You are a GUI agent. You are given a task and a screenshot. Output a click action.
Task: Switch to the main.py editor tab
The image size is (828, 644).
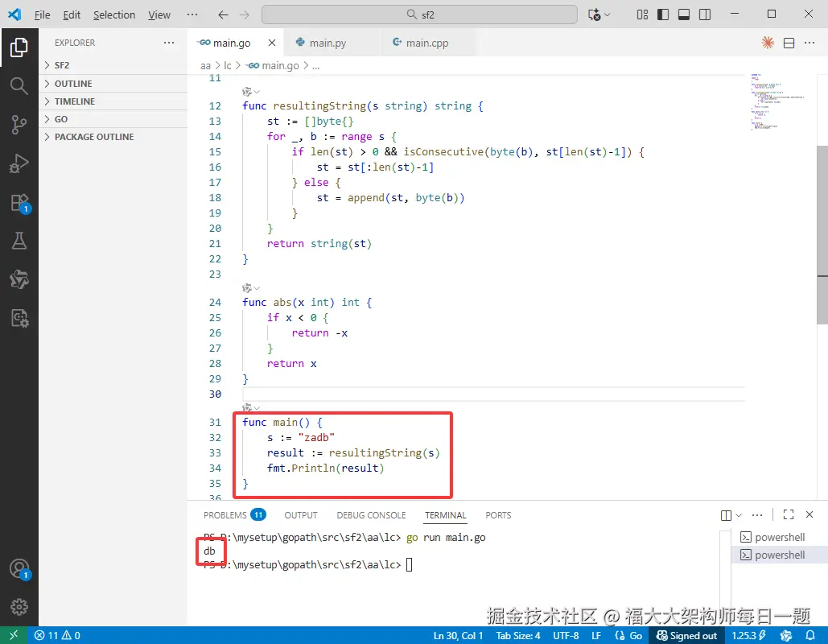click(328, 43)
